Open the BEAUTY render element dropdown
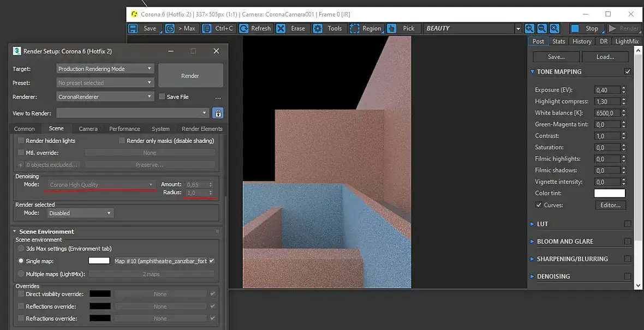The width and height of the screenshot is (644, 330). pyautogui.click(x=472, y=28)
